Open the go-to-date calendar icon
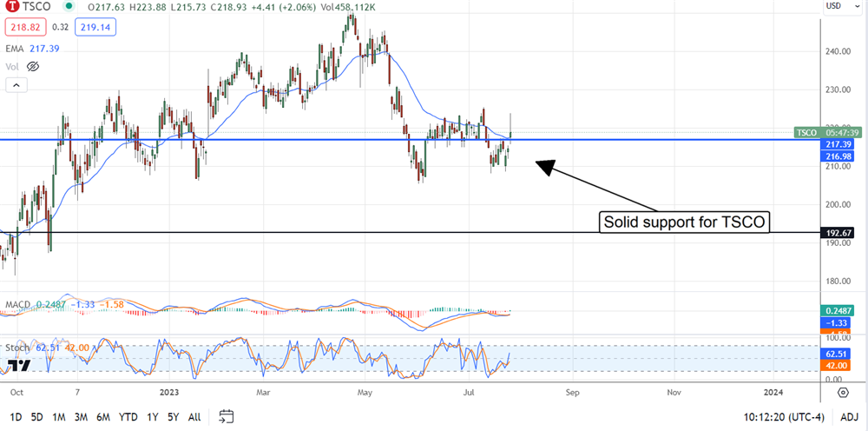The image size is (868, 431). click(x=227, y=416)
